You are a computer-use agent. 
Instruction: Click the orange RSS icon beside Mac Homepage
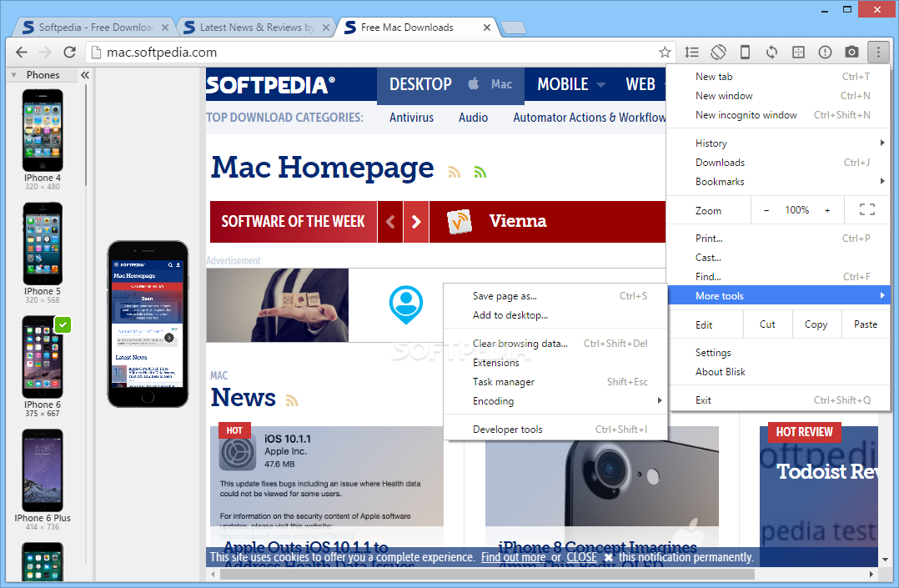454,172
